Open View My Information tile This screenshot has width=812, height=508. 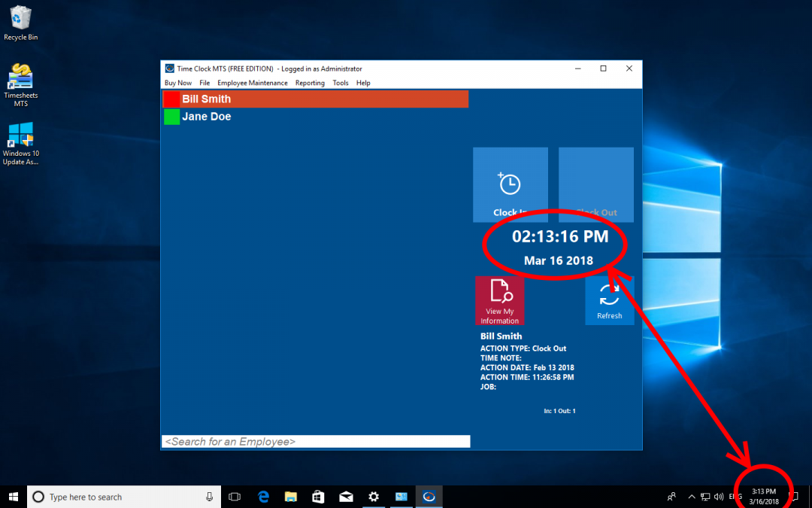(x=499, y=300)
